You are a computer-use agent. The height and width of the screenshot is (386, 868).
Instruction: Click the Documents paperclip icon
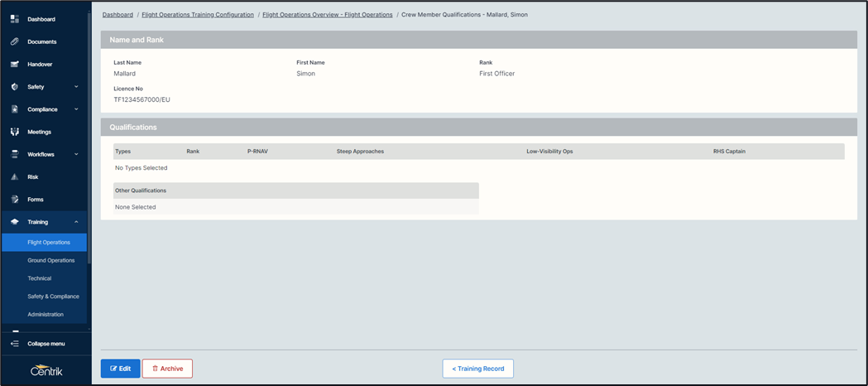(x=14, y=41)
